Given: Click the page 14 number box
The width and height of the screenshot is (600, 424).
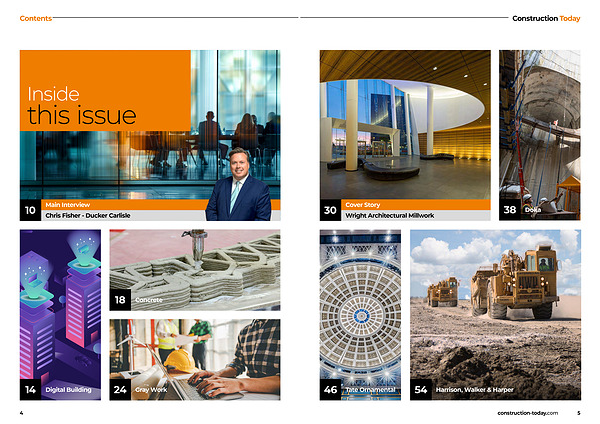Looking at the screenshot, I should 30,390.
